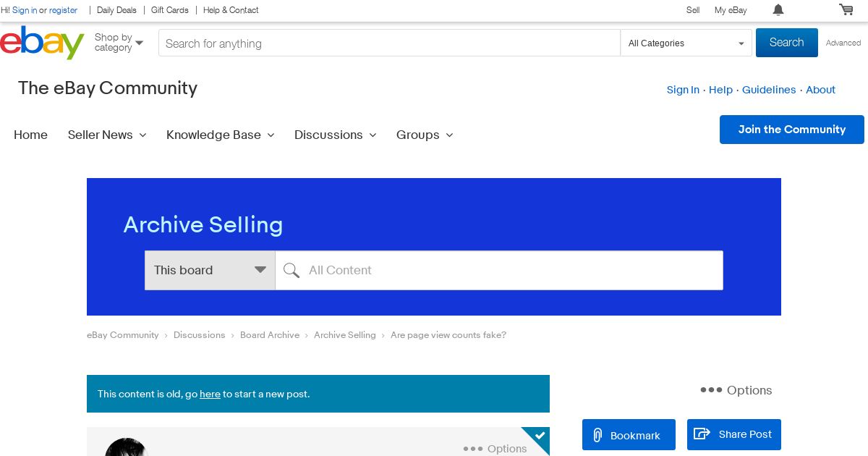868x456 pixels.
Task: Click the register link
Action: coord(64,10)
